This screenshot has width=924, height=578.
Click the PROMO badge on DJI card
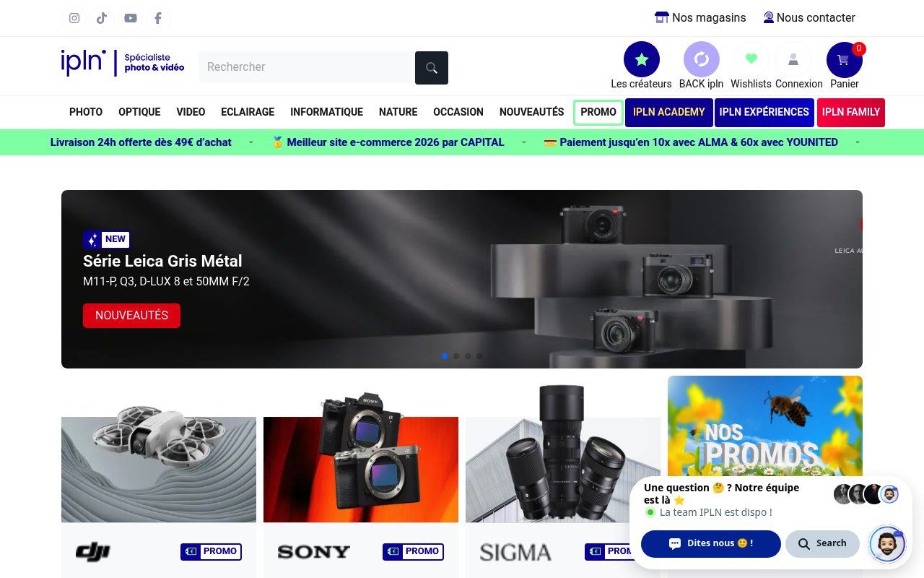211,551
